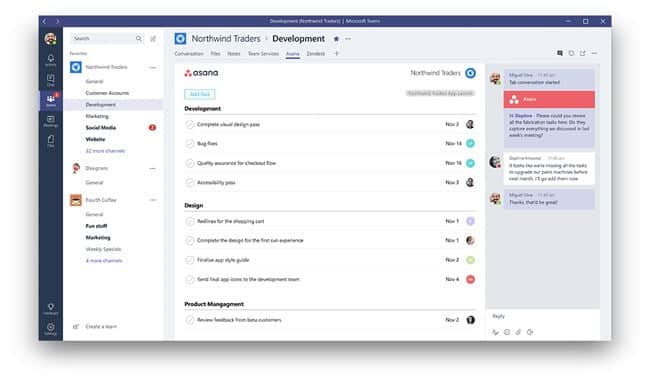Image resolution: width=650 pixels, height=380 pixels.
Task: Check off 'Send final app icons' task
Action: click(x=190, y=279)
